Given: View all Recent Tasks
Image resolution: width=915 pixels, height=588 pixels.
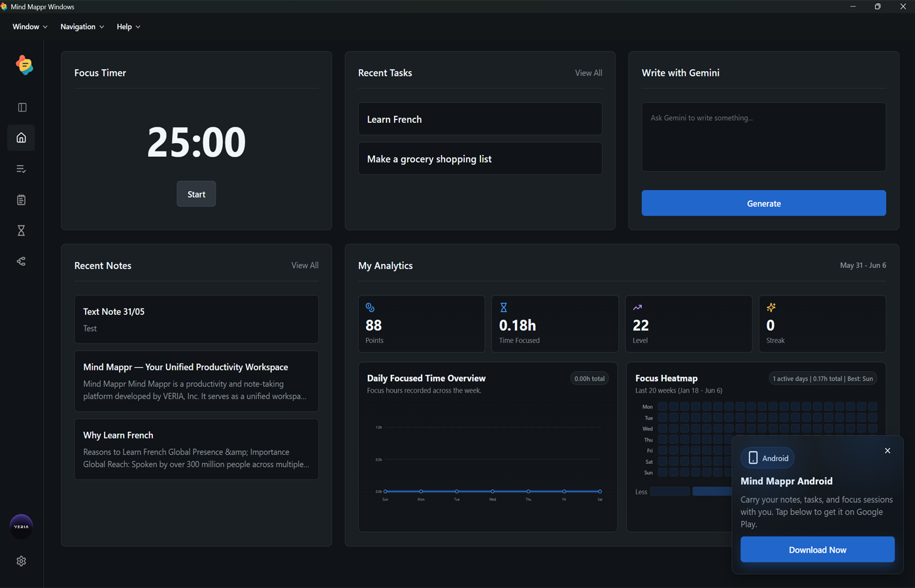Looking at the screenshot, I should pyautogui.click(x=588, y=73).
